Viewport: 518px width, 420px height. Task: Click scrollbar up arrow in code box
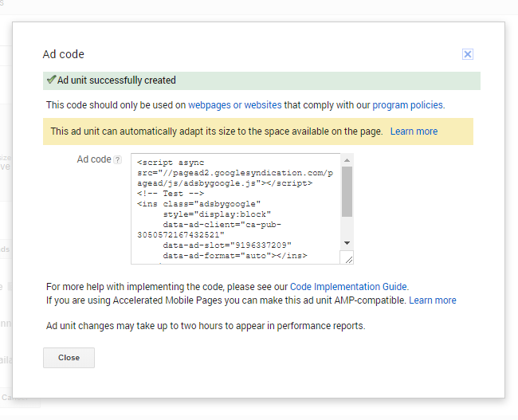[x=347, y=160]
